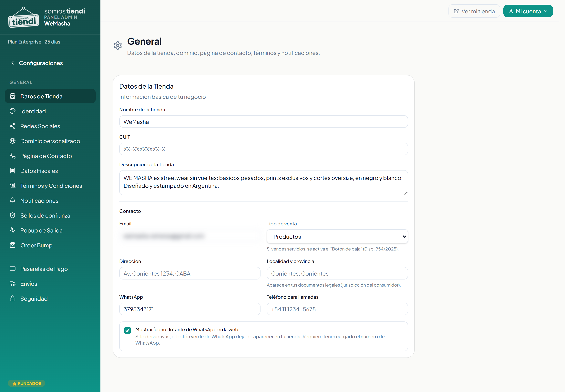Screen dimensions: 565x392
Task: Focus the Teléfono para llamadas field
Action: (x=337, y=309)
